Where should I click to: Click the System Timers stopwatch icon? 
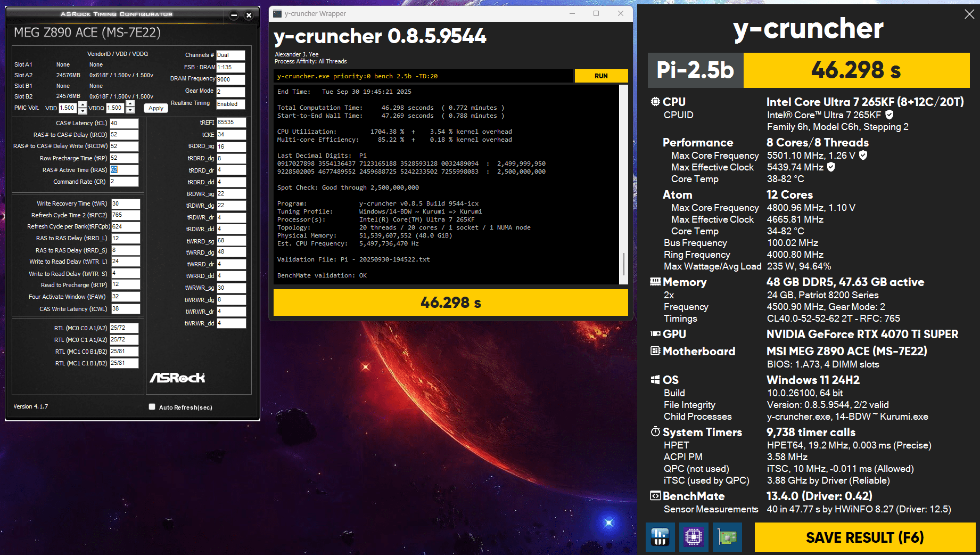point(655,431)
